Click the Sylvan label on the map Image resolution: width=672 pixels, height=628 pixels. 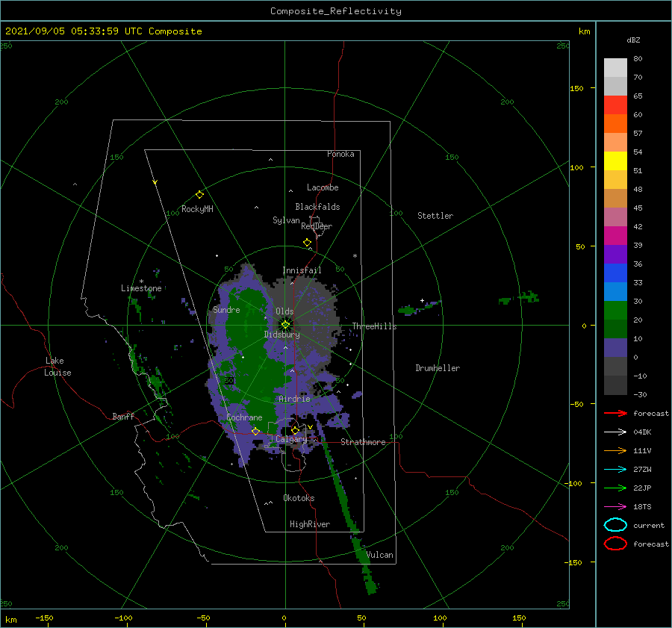(286, 220)
